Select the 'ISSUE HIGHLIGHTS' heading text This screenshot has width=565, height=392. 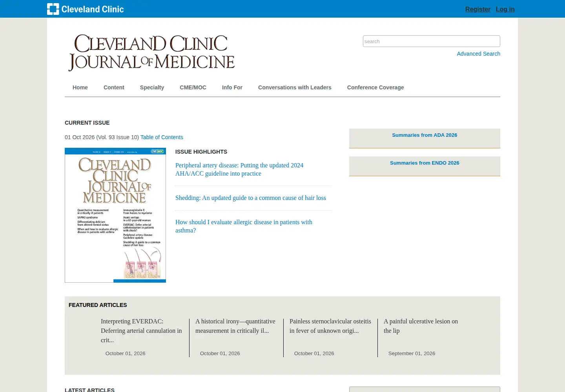tap(201, 152)
